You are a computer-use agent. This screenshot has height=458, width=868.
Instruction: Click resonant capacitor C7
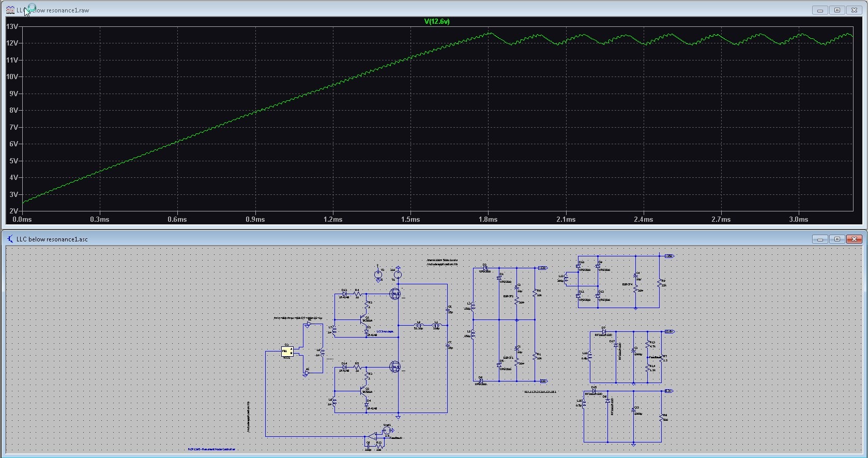coord(447,345)
